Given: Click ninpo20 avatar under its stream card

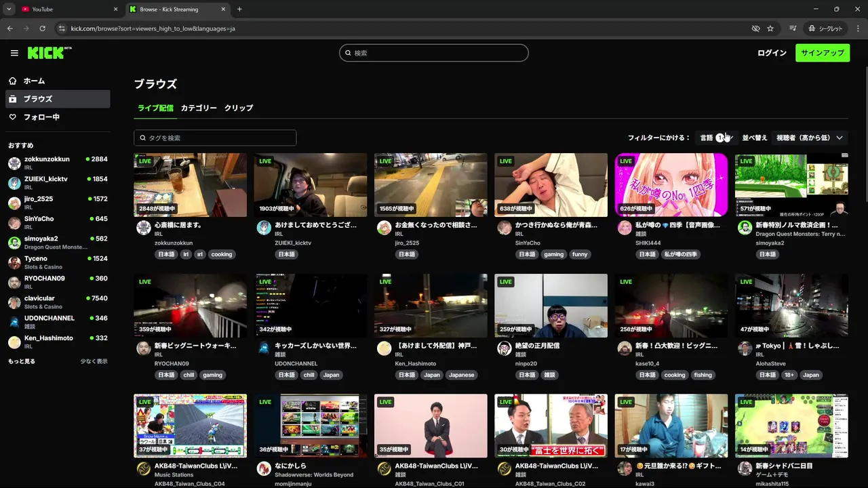Looking at the screenshot, I should 504,348.
